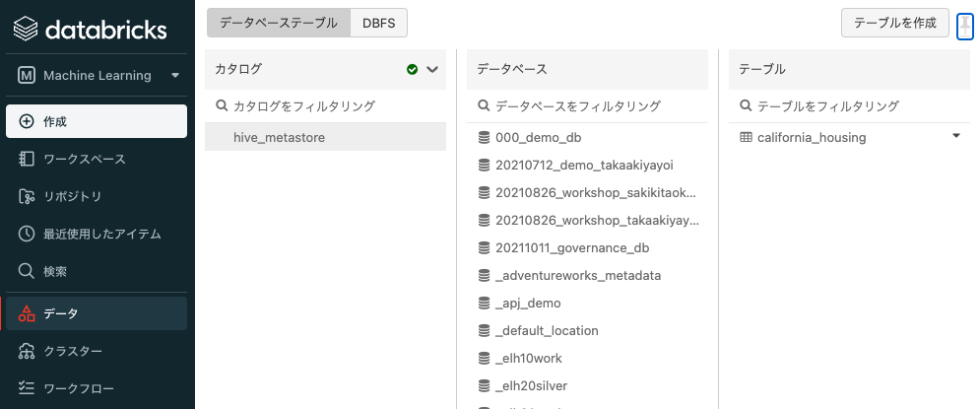Click database icon beside 20211011_governance_db
The image size is (980, 409).
point(484,247)
